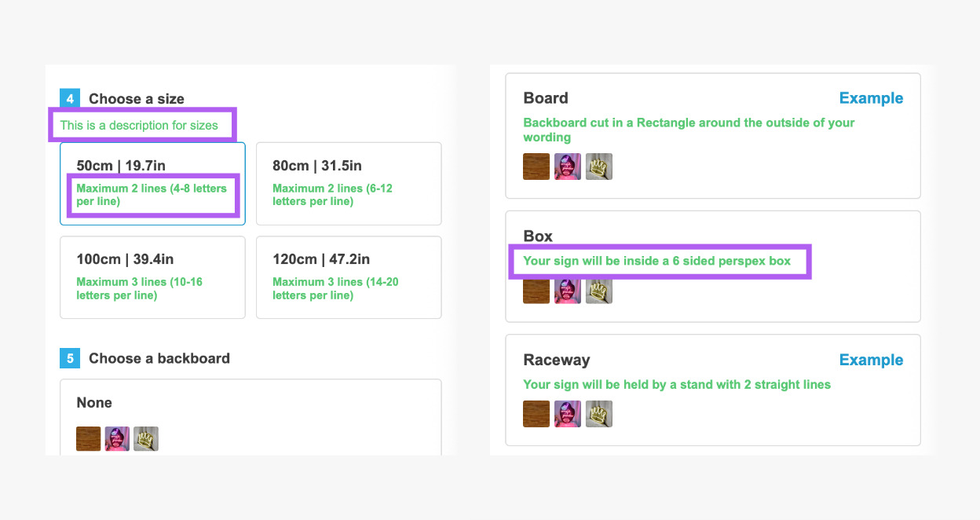980x520 pixels.
Task: Click the gold crown thumbnail under None
Action: [146, 439]
